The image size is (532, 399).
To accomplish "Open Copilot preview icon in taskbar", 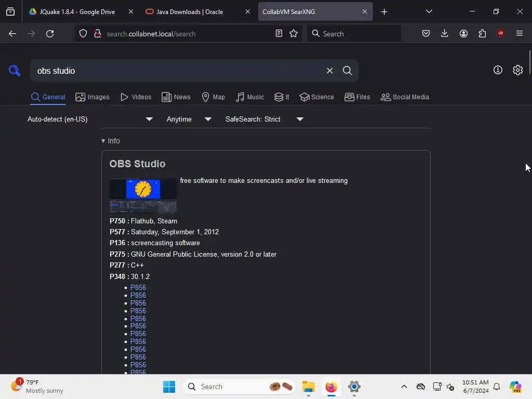I will point(515,387).
